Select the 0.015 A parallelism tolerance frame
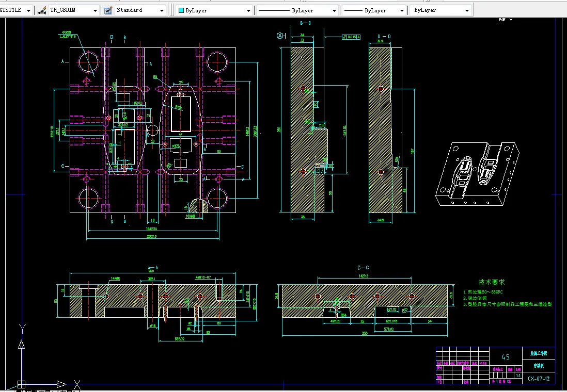Image resolution: width=567 pixels, height=392 pixels. pos(351,37)
